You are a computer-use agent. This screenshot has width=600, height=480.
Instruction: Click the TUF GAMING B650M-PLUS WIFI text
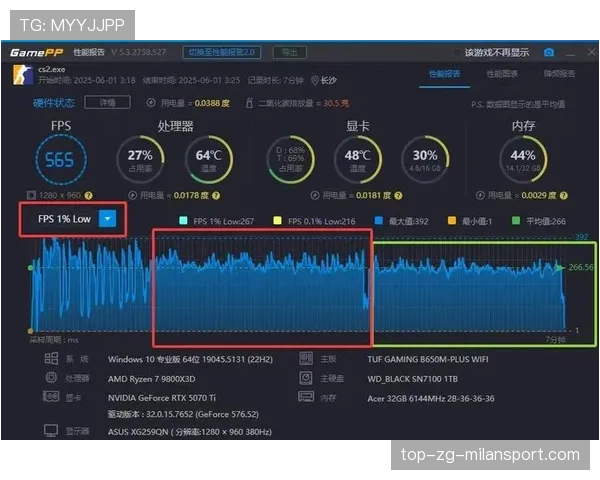pyautogui.click(x=428, y=359)
